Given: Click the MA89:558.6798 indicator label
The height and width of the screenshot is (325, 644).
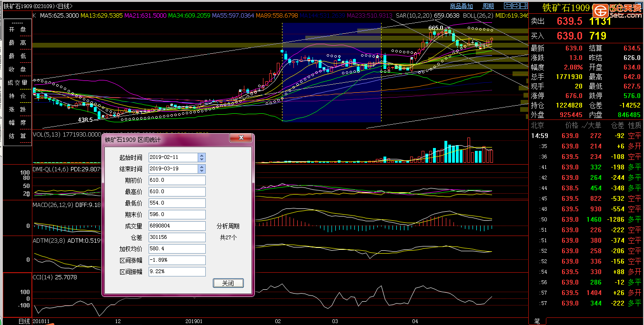Looking at the screenshot, I should (x=277, y=16).
